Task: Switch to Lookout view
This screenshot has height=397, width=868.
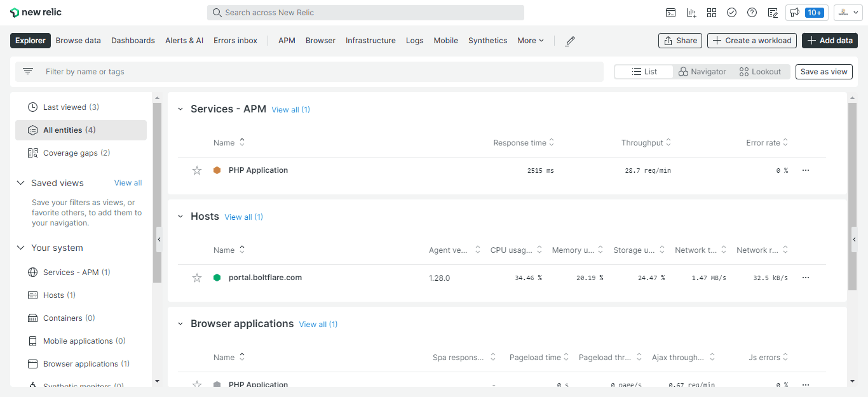Action: click(x=761, y=72)
